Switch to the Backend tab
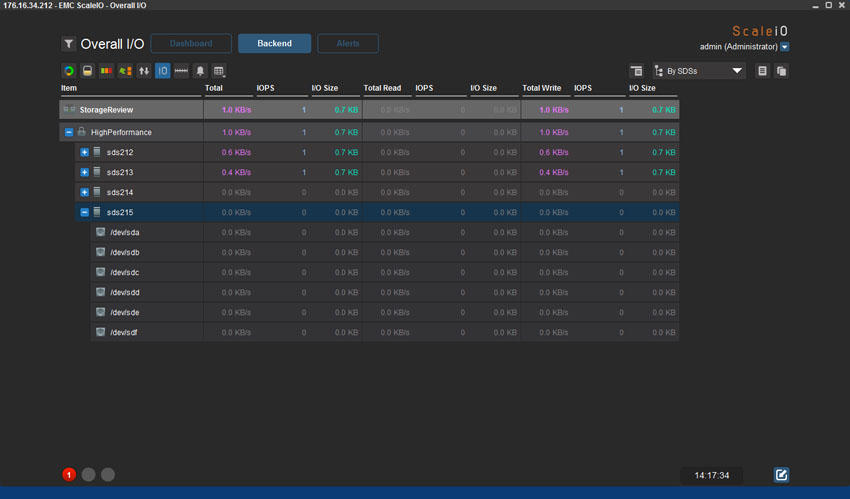The width and height of the screenshot is (850, 499). click(274, 43)
